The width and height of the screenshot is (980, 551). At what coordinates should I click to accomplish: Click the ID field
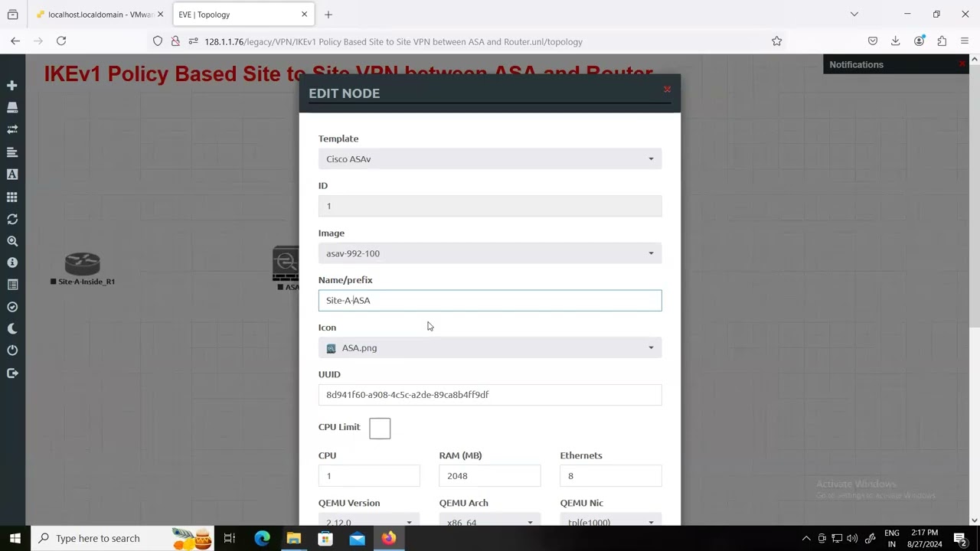[490, 207]
